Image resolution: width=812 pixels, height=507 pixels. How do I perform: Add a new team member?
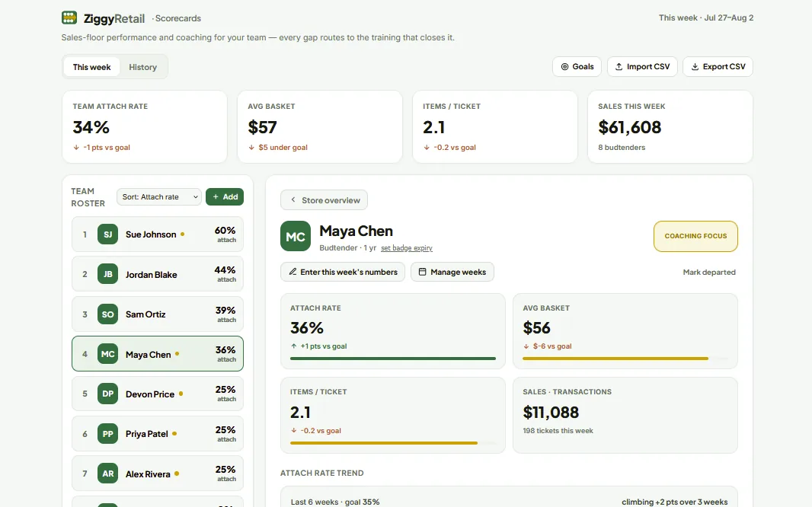point(225,196)
